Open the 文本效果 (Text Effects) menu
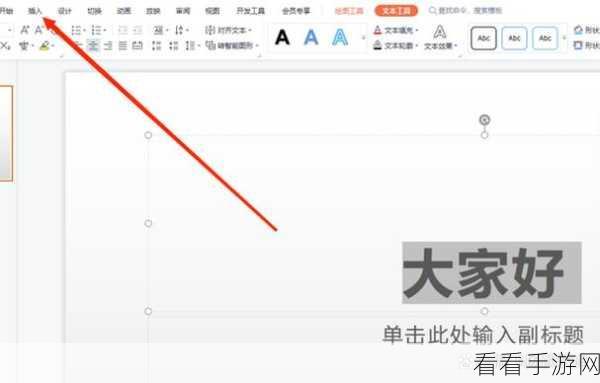The width and height of the screenshot is (600, 383). [440, 37]
